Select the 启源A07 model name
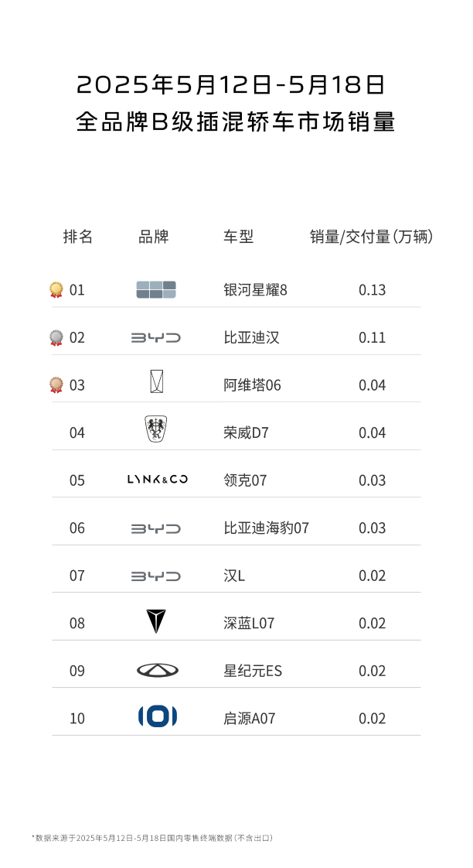 point(249,718)
